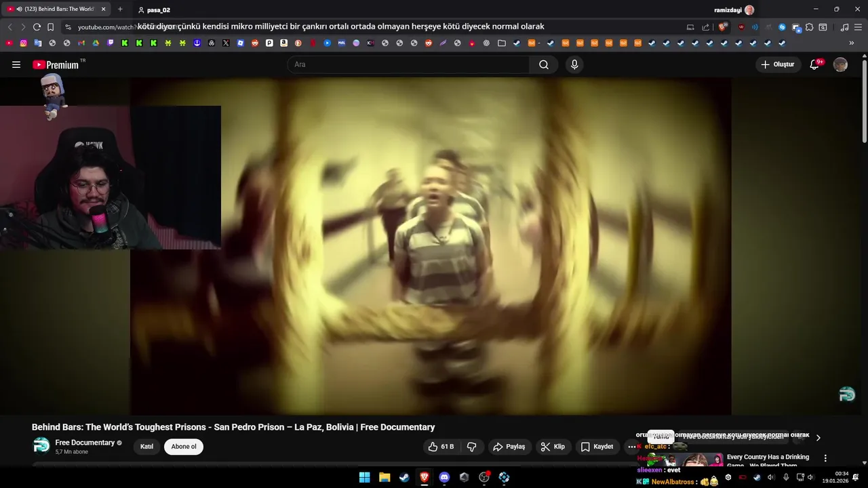Open the bookmarks folder icon
Viewport: 868px width, 488px height.
tap(501, 43)
